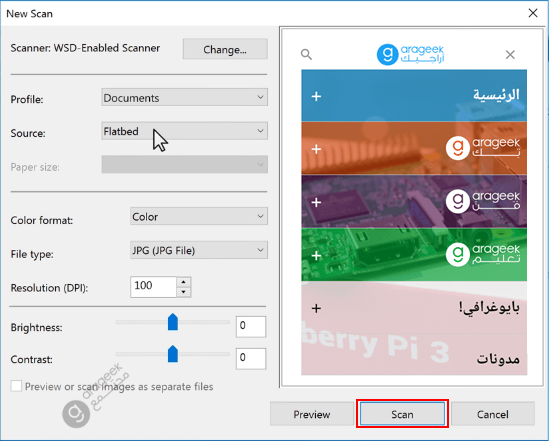
Task: Open the Source dropdown showing Flatbed
Action: (185, 131)
